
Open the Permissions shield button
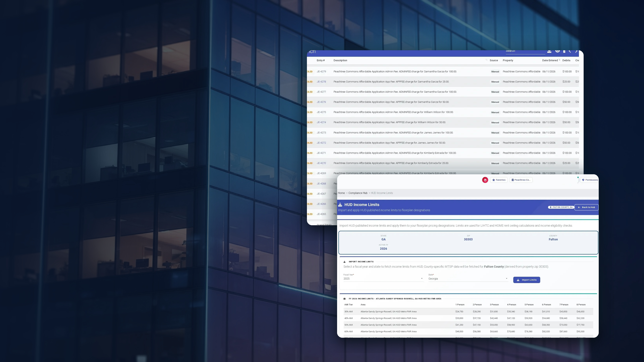[x=589, y=180]
